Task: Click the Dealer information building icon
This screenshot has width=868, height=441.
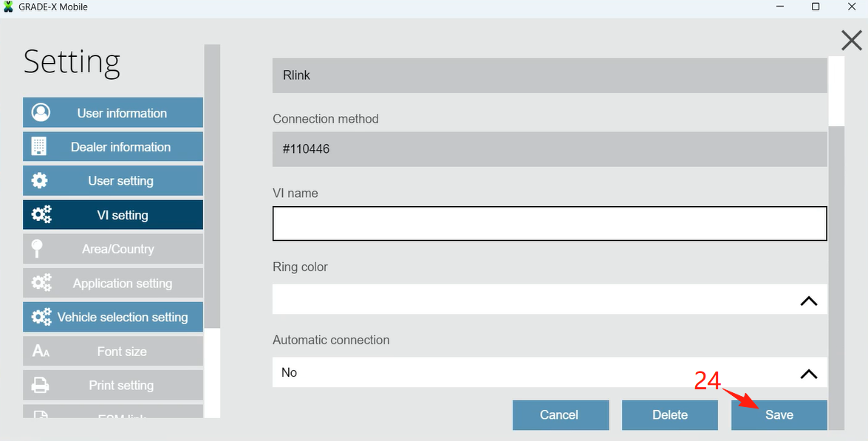Action: click(x=39, y=147)
